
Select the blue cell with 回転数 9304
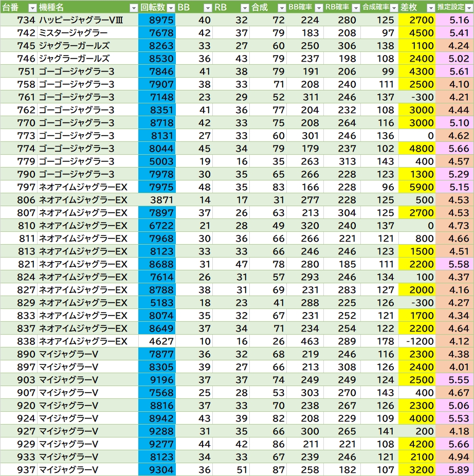point(157,469)
